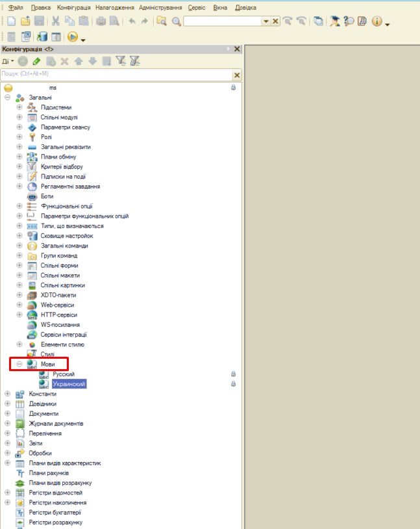Click the Edit pencil icon in configuration panel

pos(36,61)
